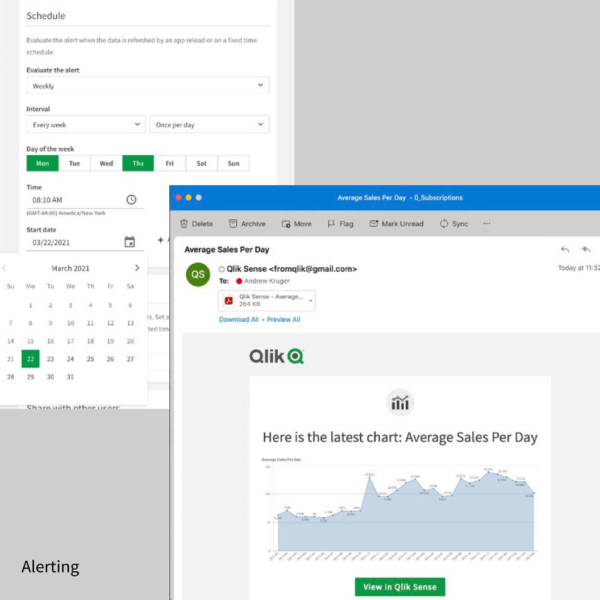Toggle Sat in day of the week
600x600 pixels.
click(202, 163)
